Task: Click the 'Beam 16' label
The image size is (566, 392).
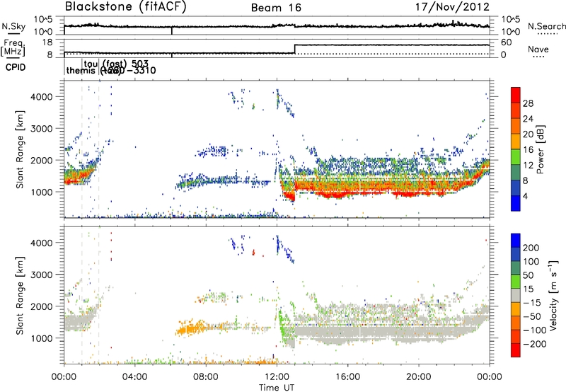Action: (x=276, y=8)
